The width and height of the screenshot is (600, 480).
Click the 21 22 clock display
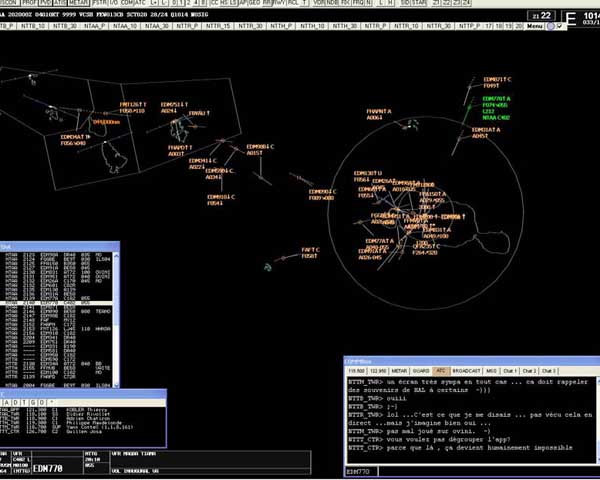(x=541, y=16)
